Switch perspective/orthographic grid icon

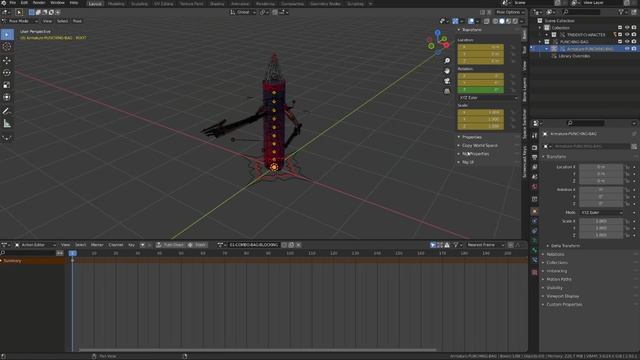point(447,91)
